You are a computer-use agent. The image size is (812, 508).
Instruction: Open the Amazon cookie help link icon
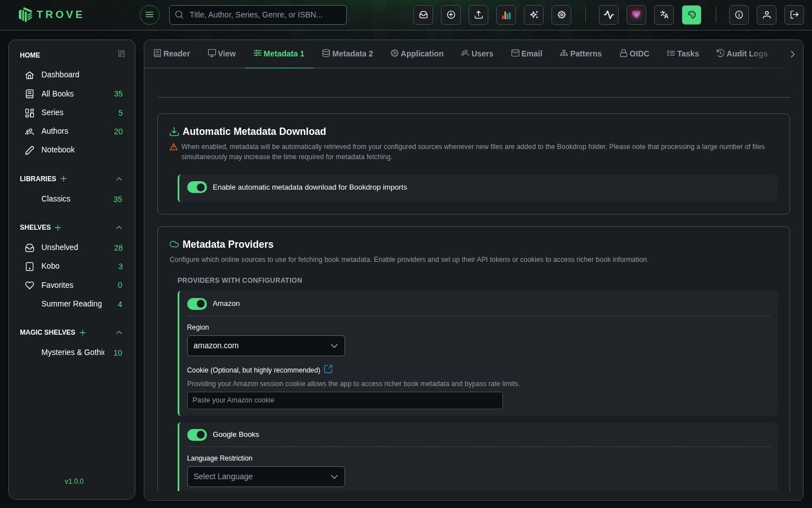click(328, 369)
